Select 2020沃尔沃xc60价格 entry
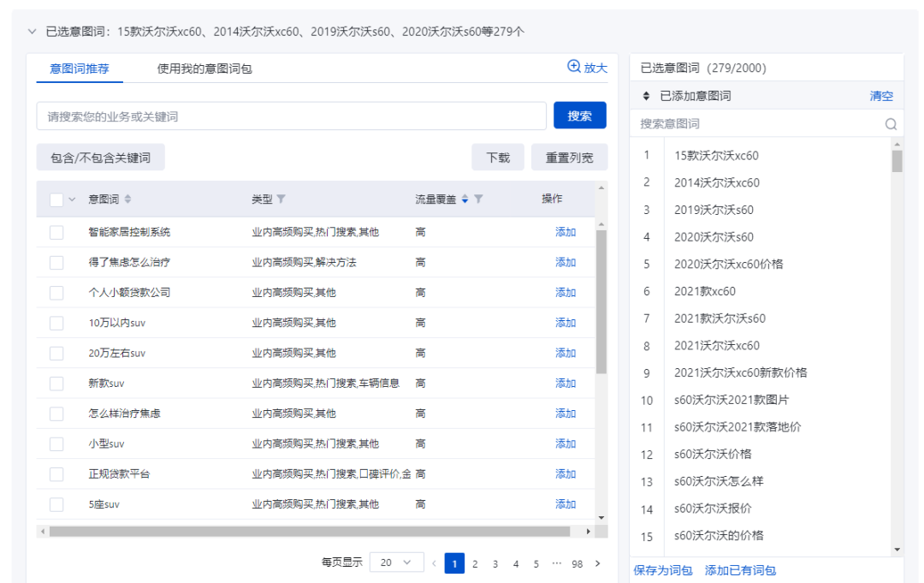Screen dimensions: 924x583 pos(729,264)
